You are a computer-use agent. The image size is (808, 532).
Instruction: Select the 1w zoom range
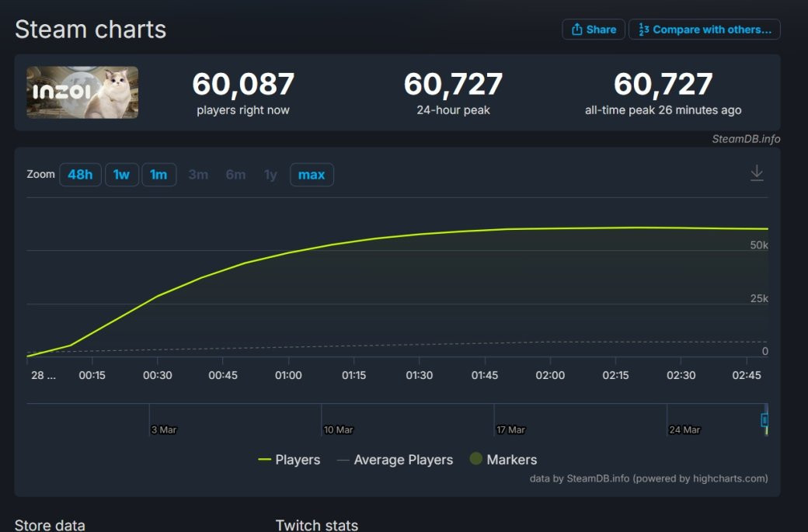coord(121,175)
